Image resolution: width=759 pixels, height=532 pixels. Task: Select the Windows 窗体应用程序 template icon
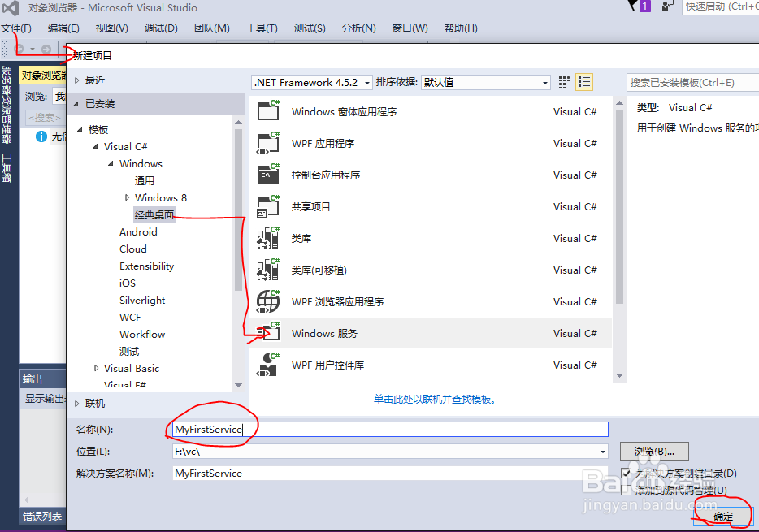[x=268, y=111]
